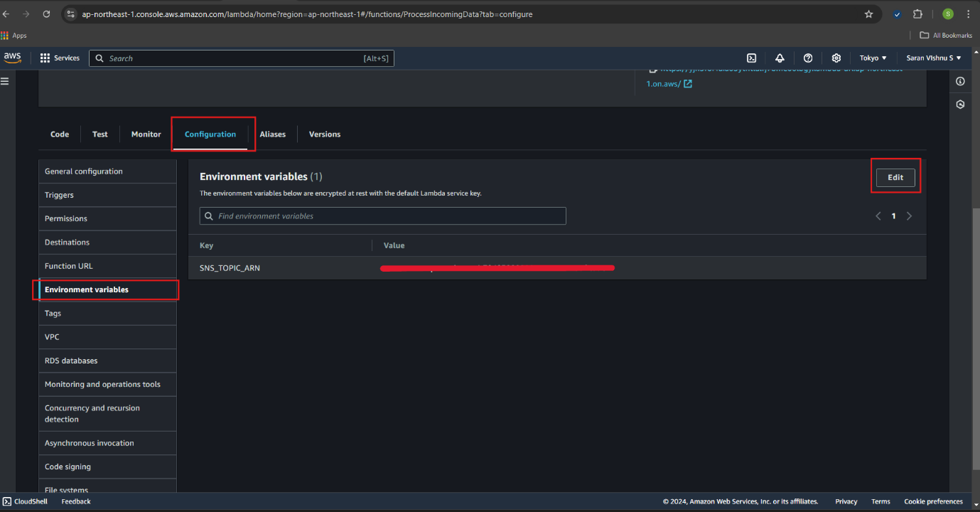Screen dimensions: 980x512
Task: Open the AWS settings gear icon
Action: click(x=836, y=58)
